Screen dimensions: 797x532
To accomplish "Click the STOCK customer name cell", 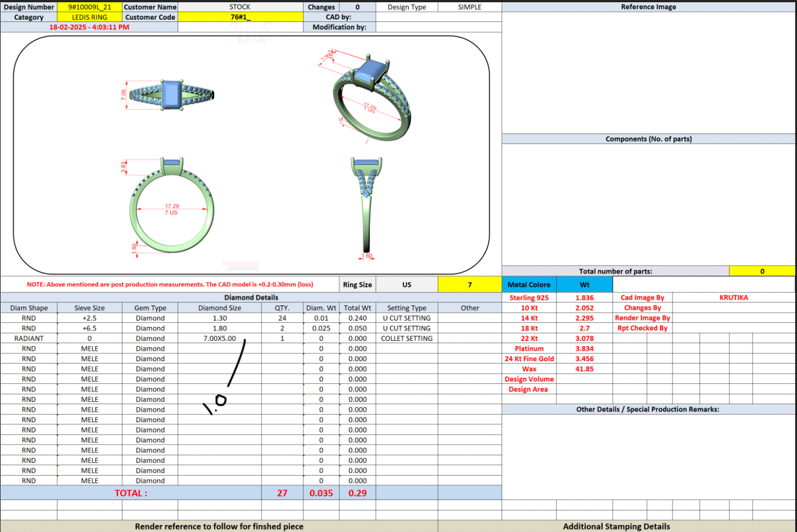I will [x=240, y=7].
